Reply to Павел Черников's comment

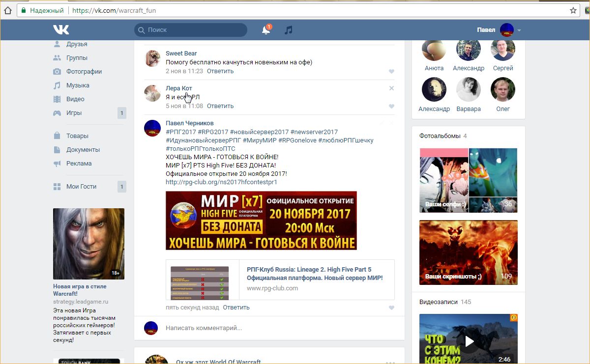(x=236, y=307)
